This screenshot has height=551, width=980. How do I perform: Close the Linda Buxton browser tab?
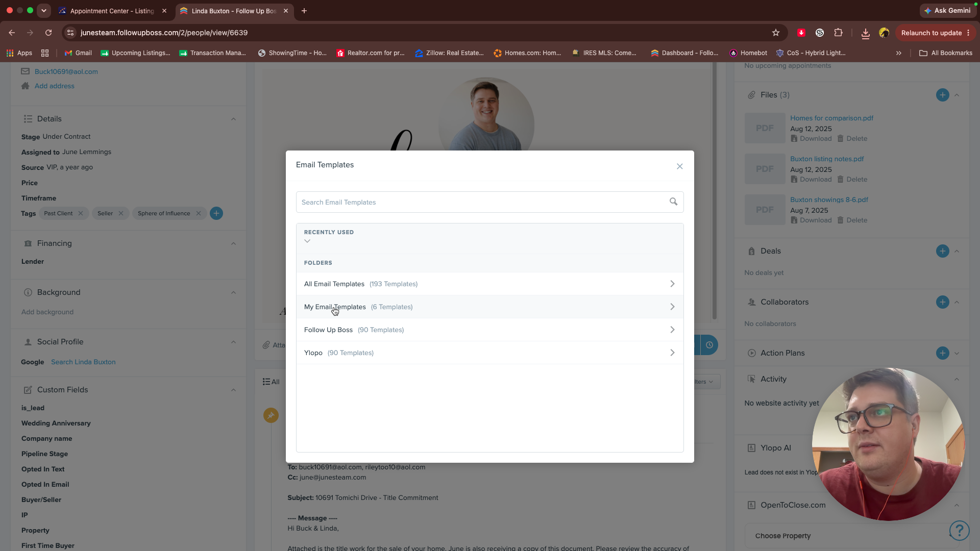285,11
